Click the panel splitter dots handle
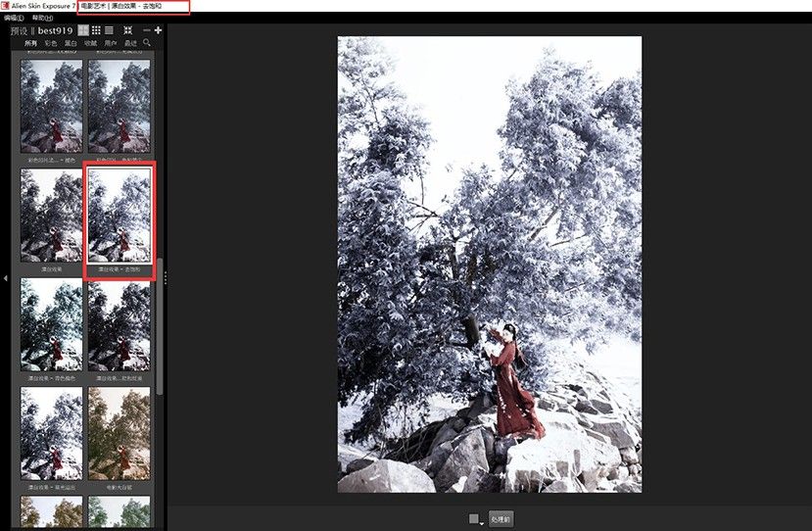The height and width of the screenshot is (531, 812). (x=166, y=278)
